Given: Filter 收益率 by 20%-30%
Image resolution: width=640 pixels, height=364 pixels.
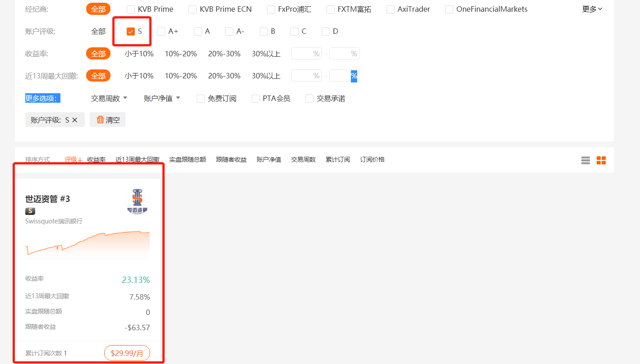Looking at the screenshot, I should point(224,54).
